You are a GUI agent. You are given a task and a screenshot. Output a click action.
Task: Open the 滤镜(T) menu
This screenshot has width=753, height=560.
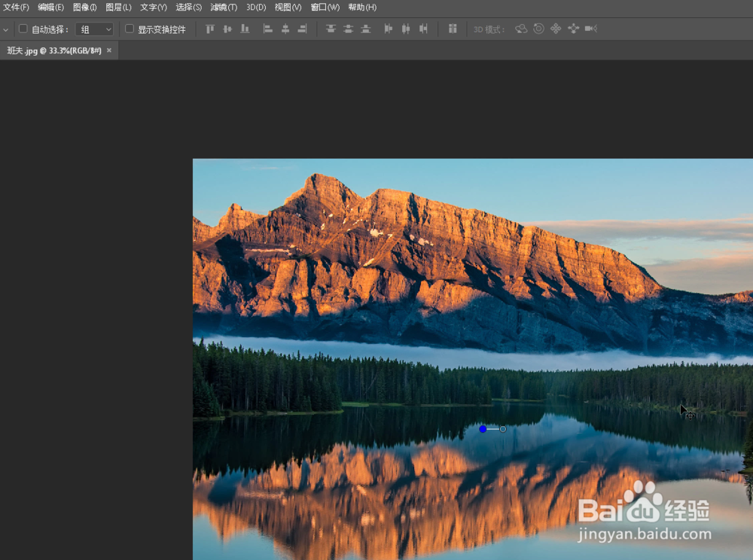tap(224, 8)
